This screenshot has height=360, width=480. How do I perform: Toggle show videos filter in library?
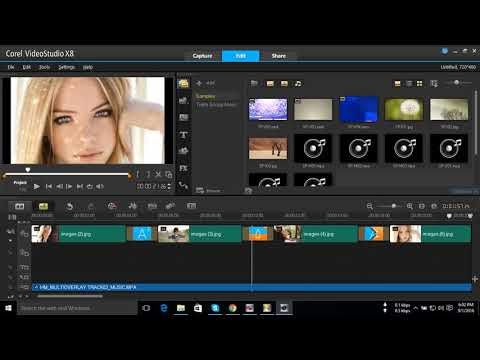(270, 84)
